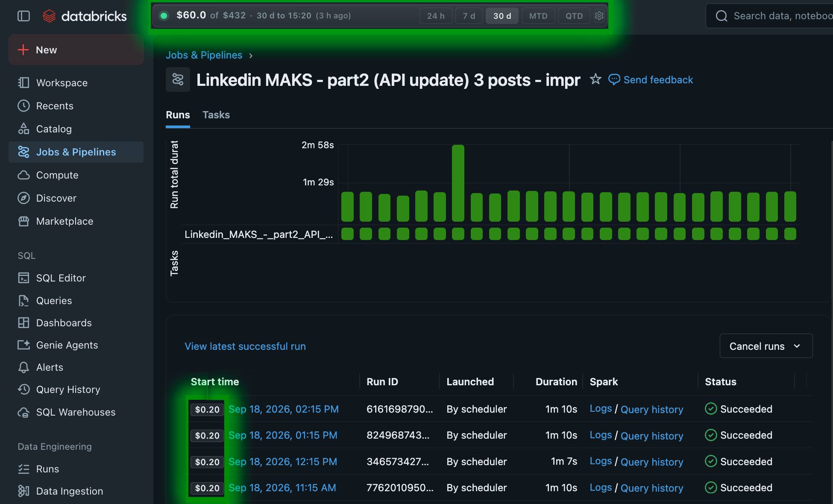Click the success check icon for 12:15 PM run
The image size is (833, 504).
click(x=711, y=462)
